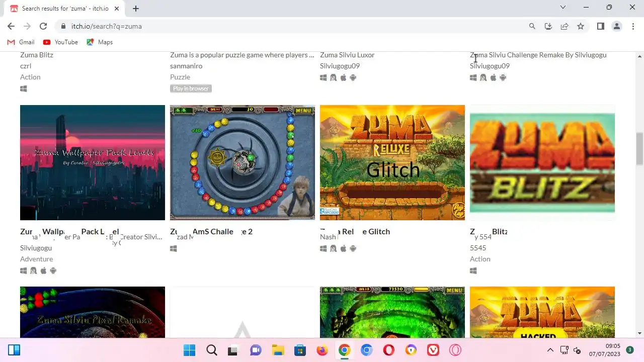Viewport: 644px width, 362px height.
Task: Select the 'Search results for zuma' tab
Action: [x=65, y=9]
